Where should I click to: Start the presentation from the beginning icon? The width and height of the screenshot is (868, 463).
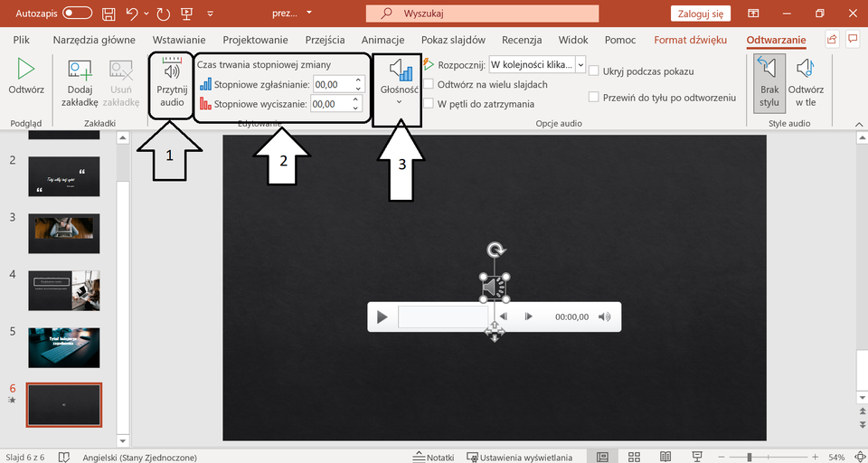(x=187, y=14)
